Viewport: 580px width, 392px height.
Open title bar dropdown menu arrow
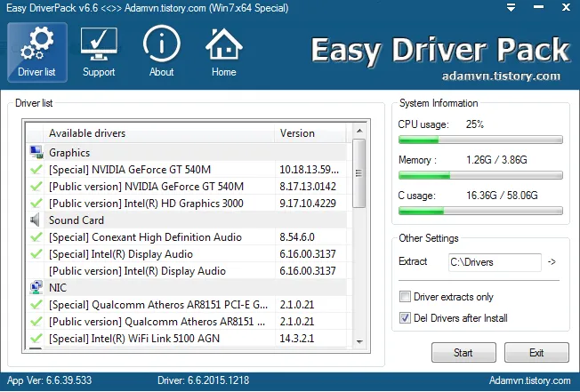coord(511,7)
